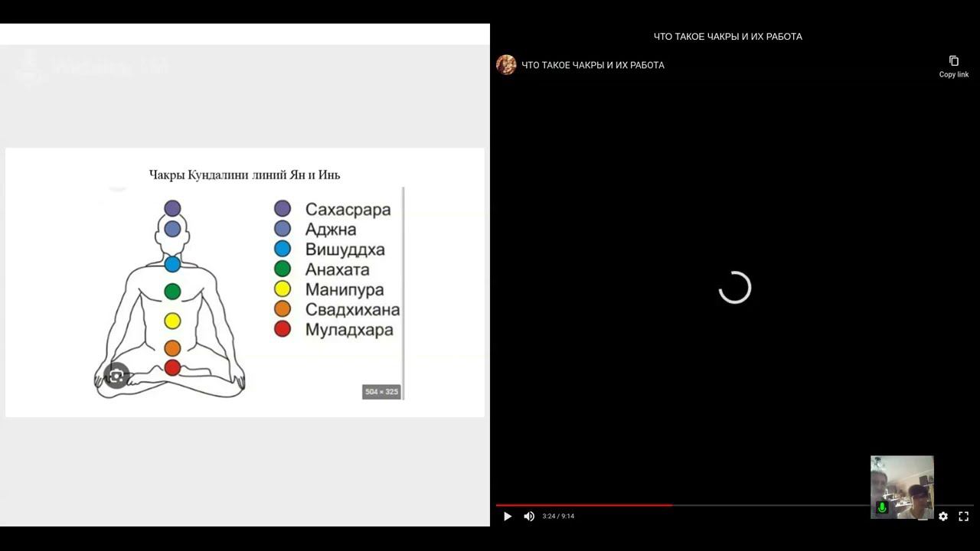Seek along the red video progress bar

click(584, 505)
